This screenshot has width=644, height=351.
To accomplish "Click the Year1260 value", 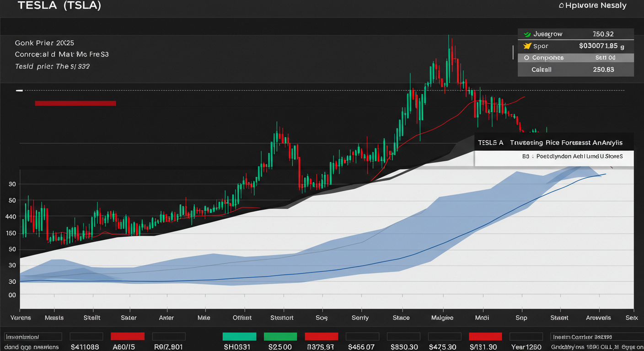I will [526, 347].
